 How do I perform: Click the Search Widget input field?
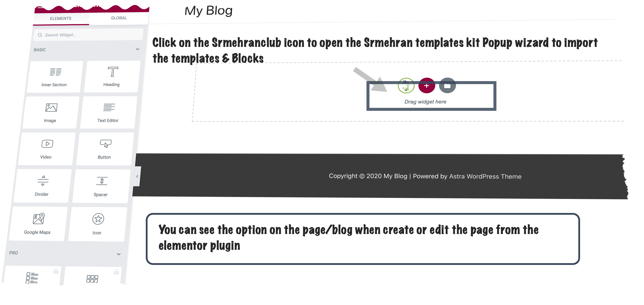point(88,35)
